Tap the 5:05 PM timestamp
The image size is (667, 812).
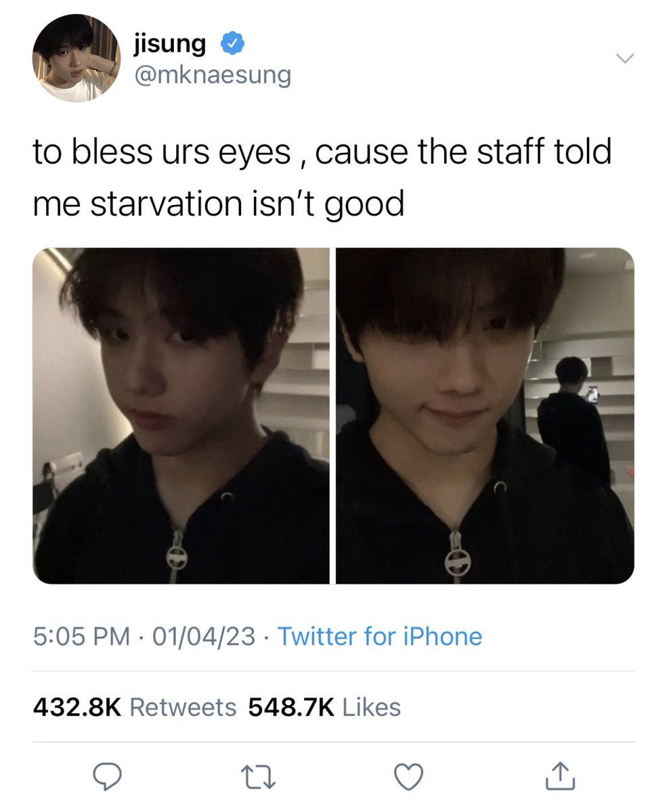(x=81, y=636)
